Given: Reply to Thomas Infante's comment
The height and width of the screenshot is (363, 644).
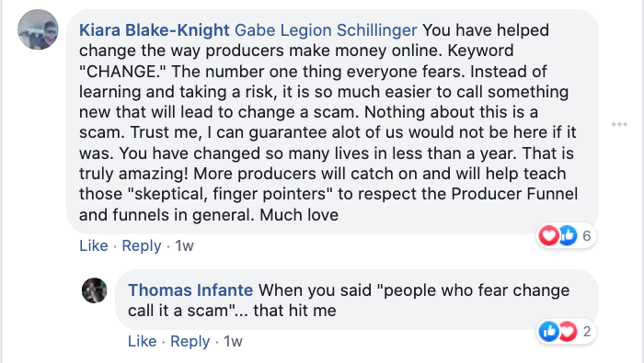Looking at the screenshot, I should coord(190,341).
